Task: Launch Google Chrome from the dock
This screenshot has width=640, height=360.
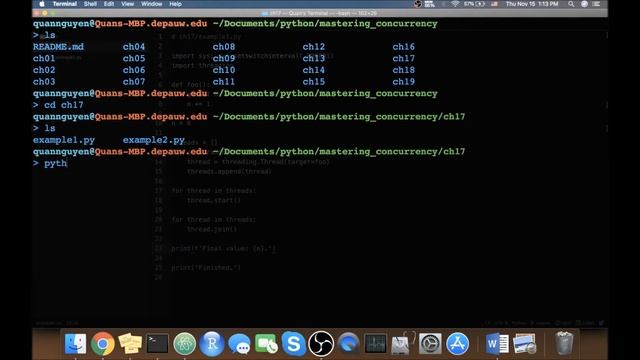Action: click(x=102, y=343)
